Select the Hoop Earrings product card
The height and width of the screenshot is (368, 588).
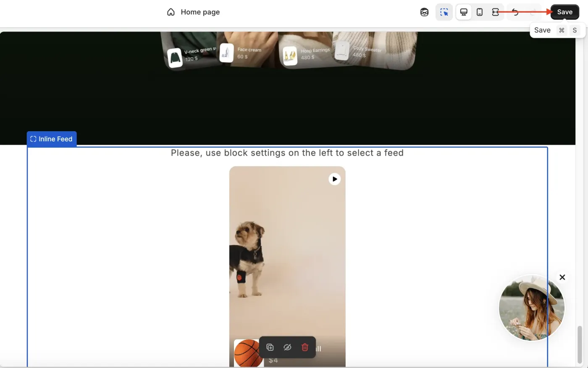click(307, 53)
